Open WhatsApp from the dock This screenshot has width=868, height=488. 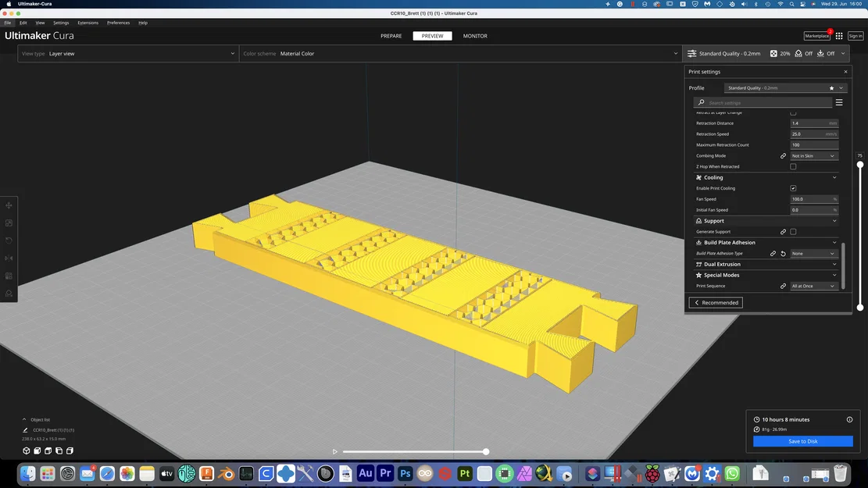[732, 474]
